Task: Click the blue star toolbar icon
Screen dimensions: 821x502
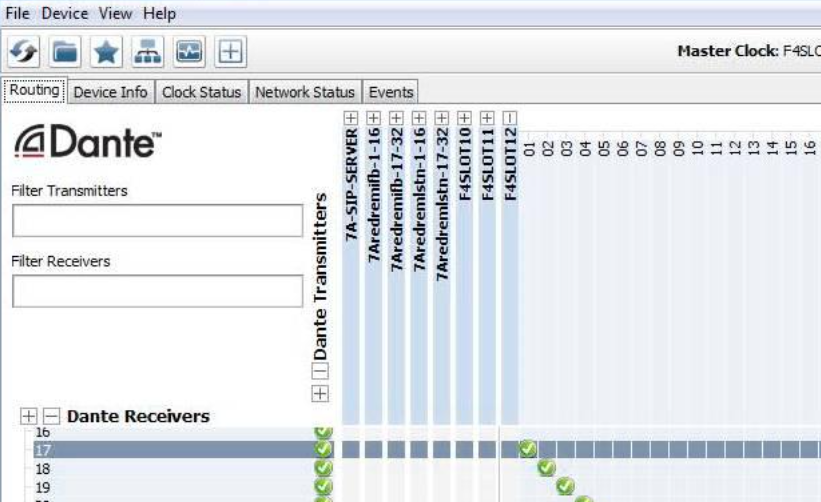Action: pyautogui.click(x=106, y=51)
